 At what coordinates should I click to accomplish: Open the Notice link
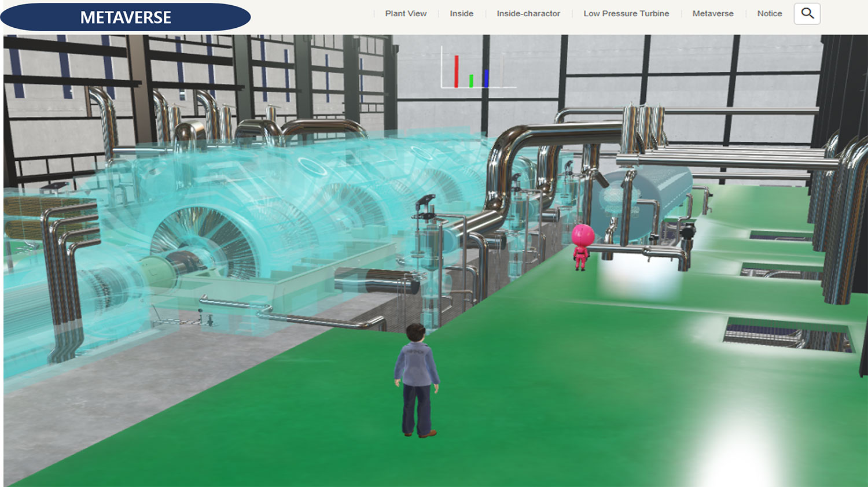click(x=769, y=13)
